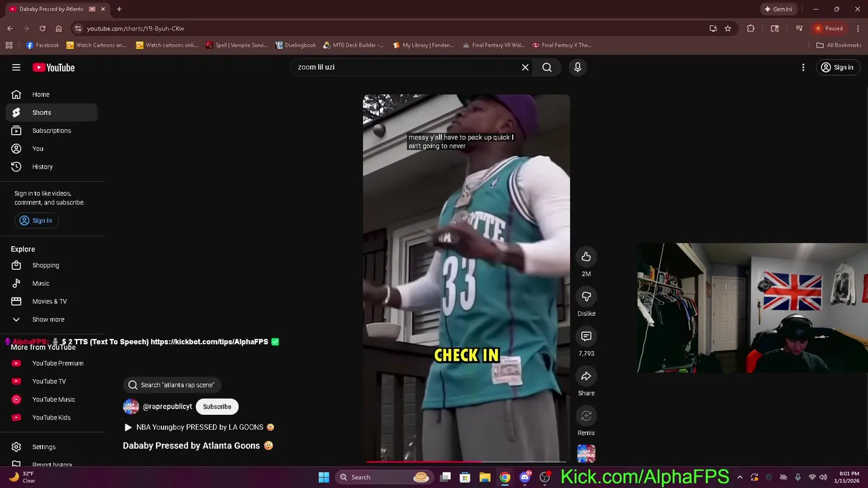Screen dimensions: 868x488
Task: Reload the page in Chrome
Action: point(42,28)
